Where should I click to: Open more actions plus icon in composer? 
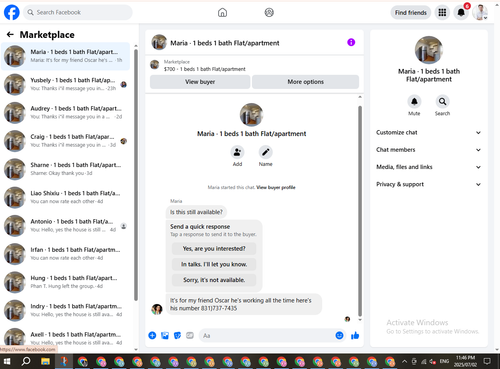click(152, 335)
